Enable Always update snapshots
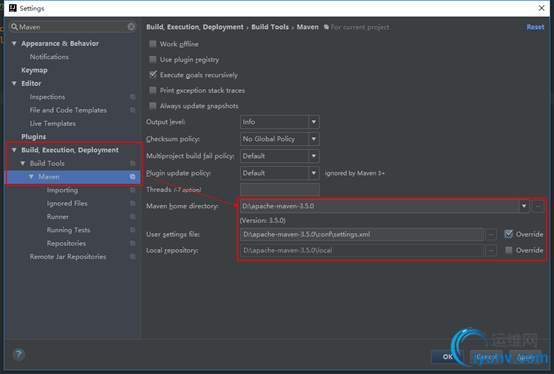The image size is (554, 374). [x=153, y=106]
